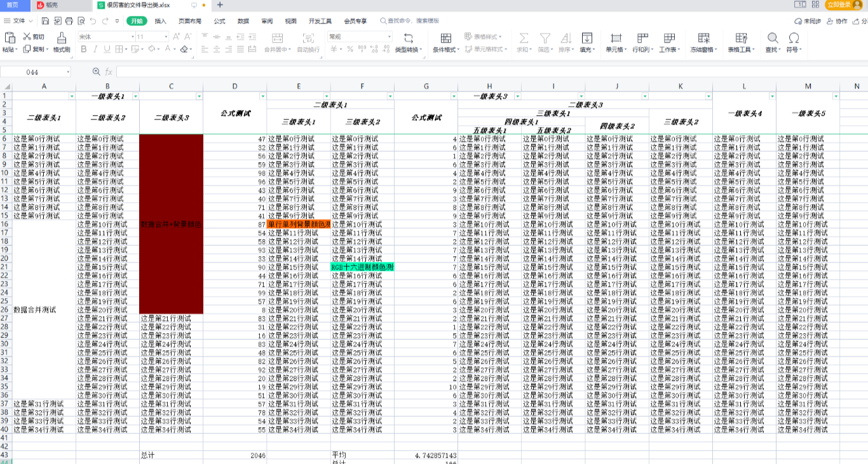
Task: Click the Undo arrow icon
Action: pos(93,21)
